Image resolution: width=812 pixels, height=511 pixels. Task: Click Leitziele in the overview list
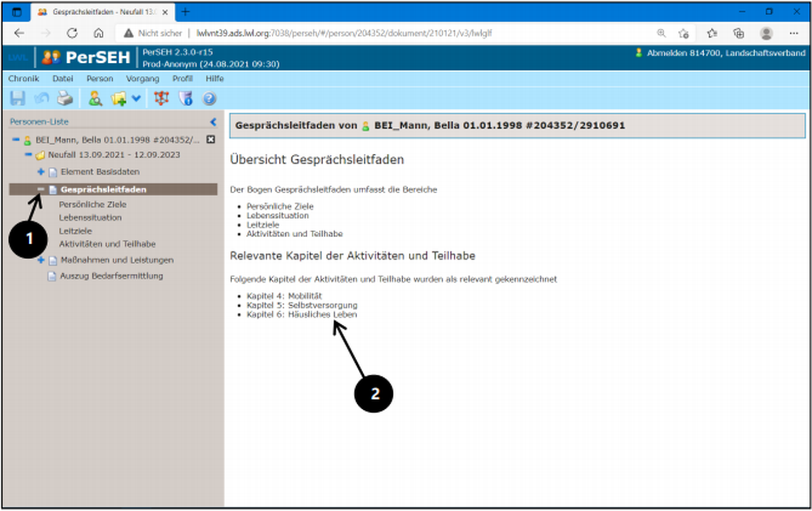click(263, 225)
